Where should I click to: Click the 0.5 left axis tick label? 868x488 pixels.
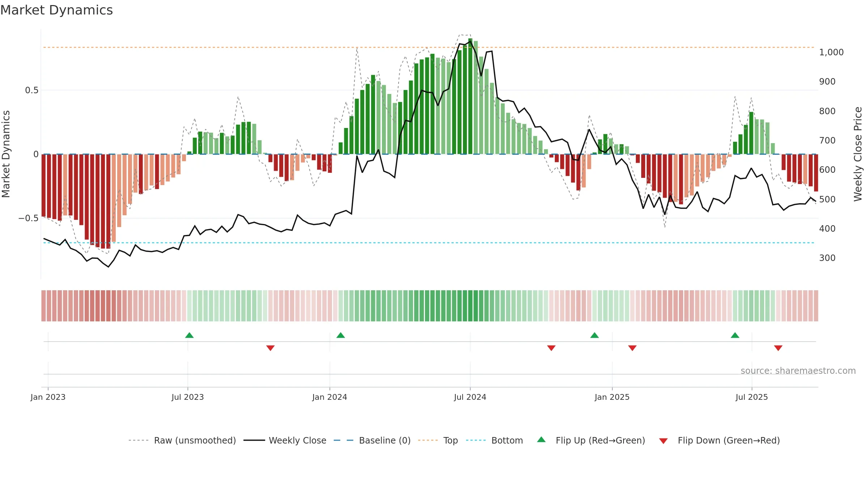[x=32, y=90]
